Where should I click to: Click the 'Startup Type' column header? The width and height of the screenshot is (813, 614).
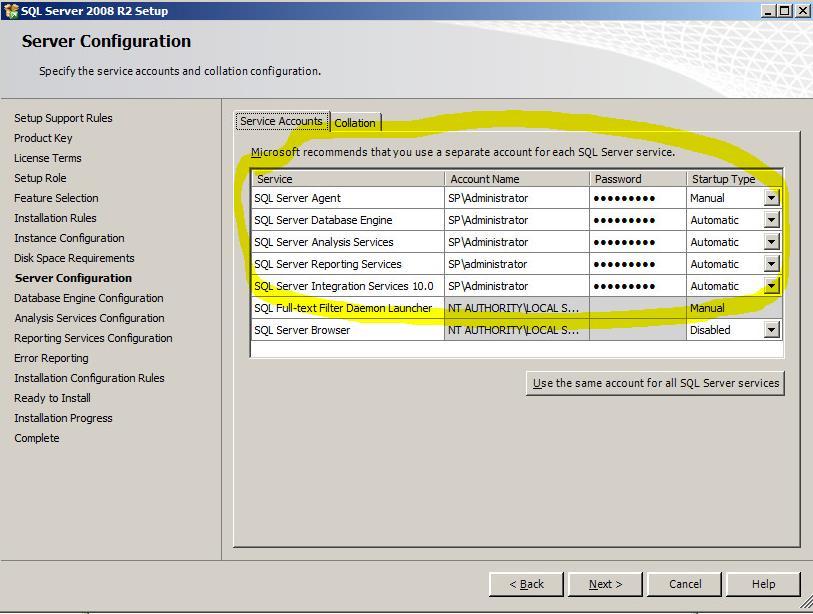(x=734, y=179)
